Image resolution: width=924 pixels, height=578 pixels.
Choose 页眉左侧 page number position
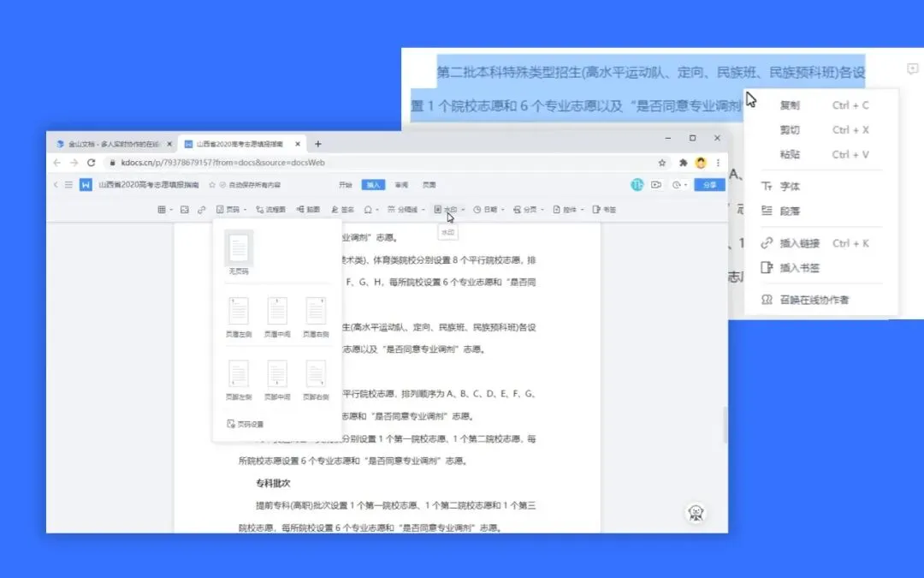[239, 317]
